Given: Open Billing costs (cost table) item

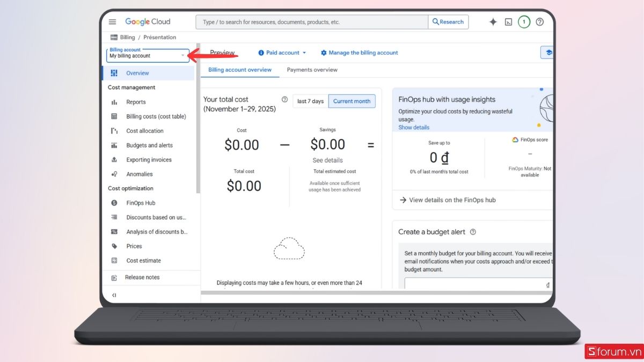Looking at the screenshot, I should 148,116.
